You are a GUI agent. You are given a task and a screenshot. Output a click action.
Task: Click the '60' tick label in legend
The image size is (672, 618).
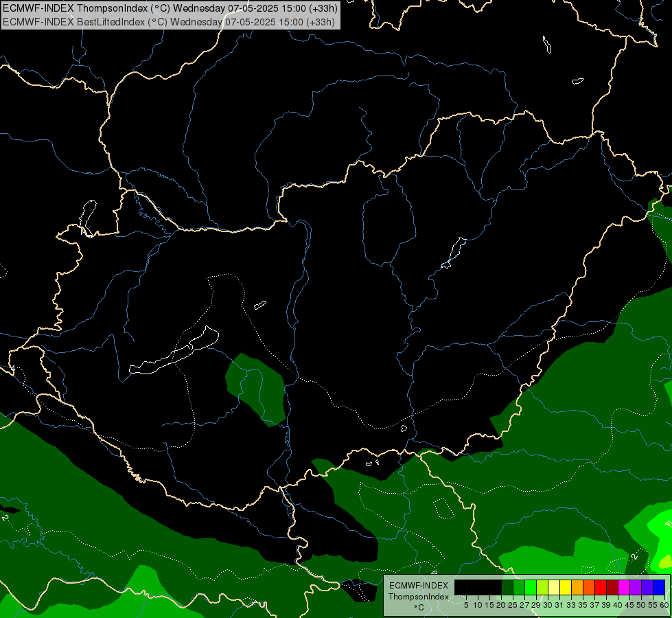(x=664, y=605)
